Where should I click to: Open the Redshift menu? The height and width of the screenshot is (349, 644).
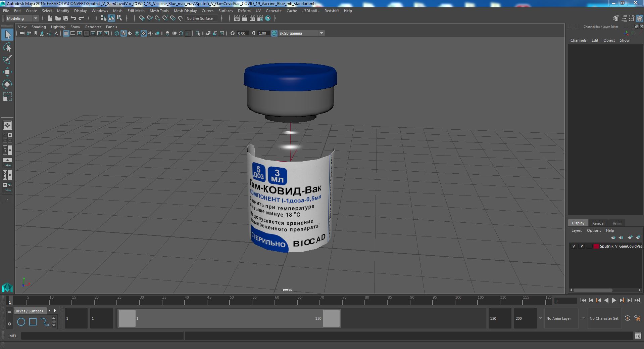point(332,11)
